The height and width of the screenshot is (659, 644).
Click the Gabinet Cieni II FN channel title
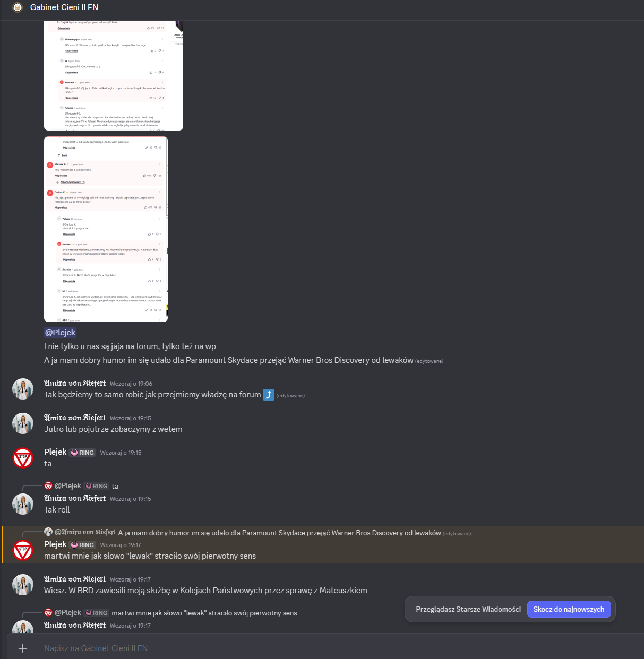pyautogui.click(x=64, y=7)
